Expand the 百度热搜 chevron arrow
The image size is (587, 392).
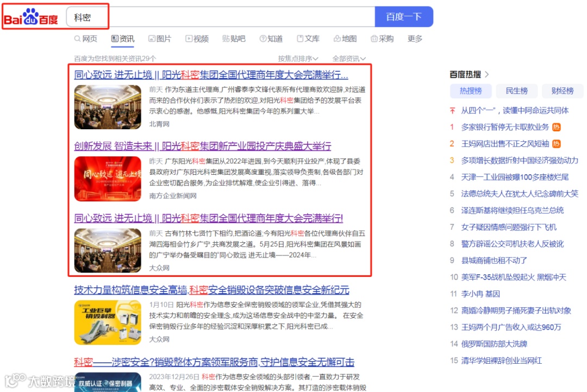point(486,74)
